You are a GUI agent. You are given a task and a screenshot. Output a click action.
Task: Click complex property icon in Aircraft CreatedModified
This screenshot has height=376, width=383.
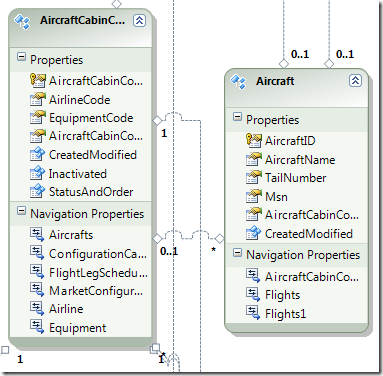click(253, 233)
